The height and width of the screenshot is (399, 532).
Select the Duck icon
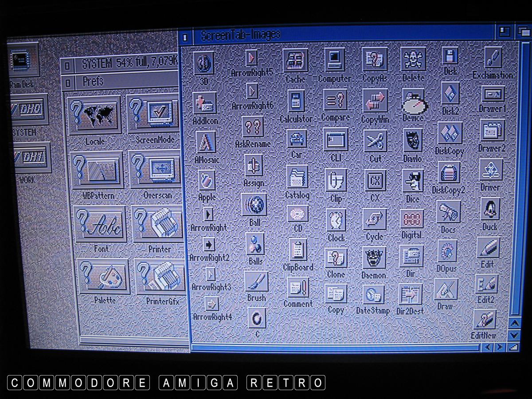[490, 209]
